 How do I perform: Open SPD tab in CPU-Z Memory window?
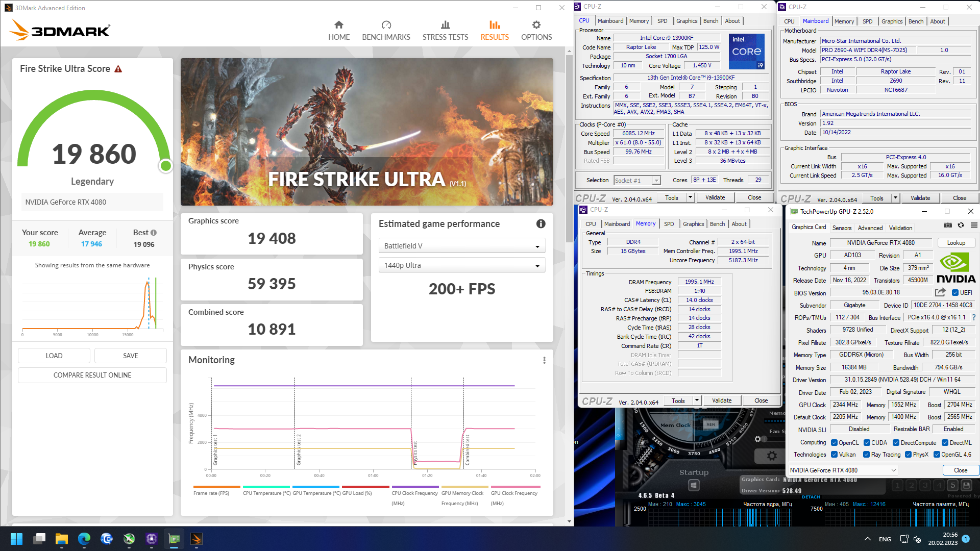(x=669, y=224)
